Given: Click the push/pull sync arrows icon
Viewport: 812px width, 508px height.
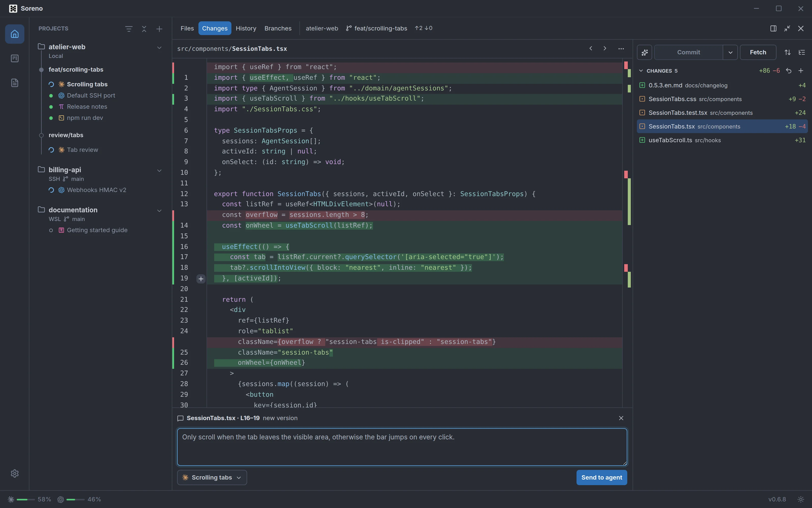Looking at the screenshot, I should (787, 52).
